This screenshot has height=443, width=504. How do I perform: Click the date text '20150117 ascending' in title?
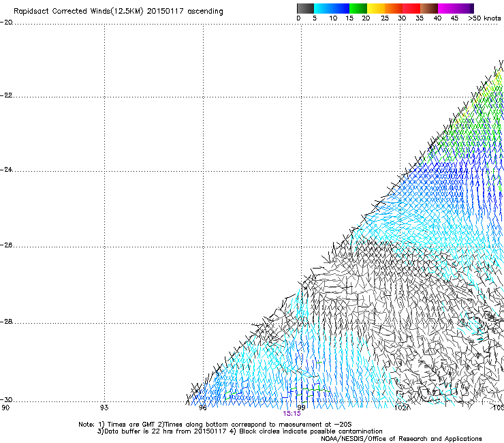tap(185, 12)
